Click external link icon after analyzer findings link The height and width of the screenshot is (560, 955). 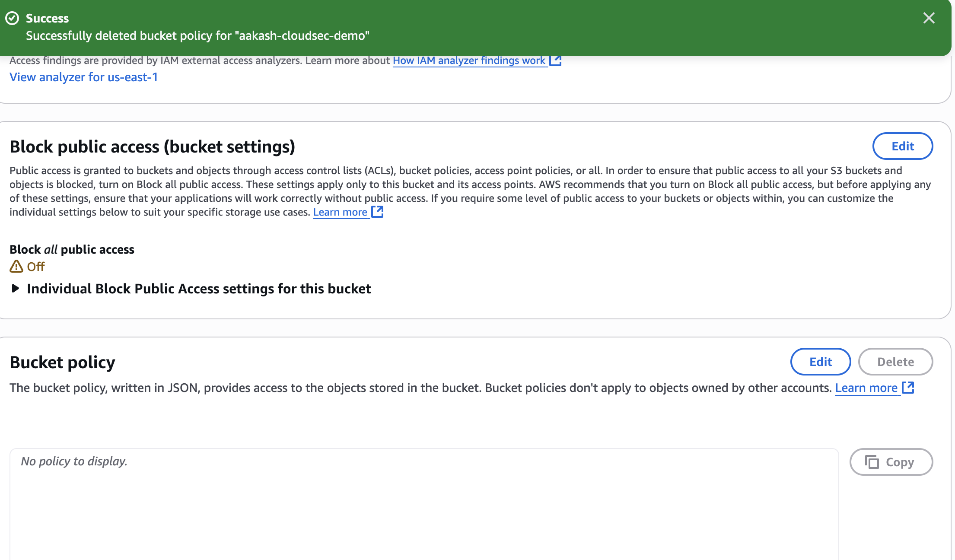point(555,60)
